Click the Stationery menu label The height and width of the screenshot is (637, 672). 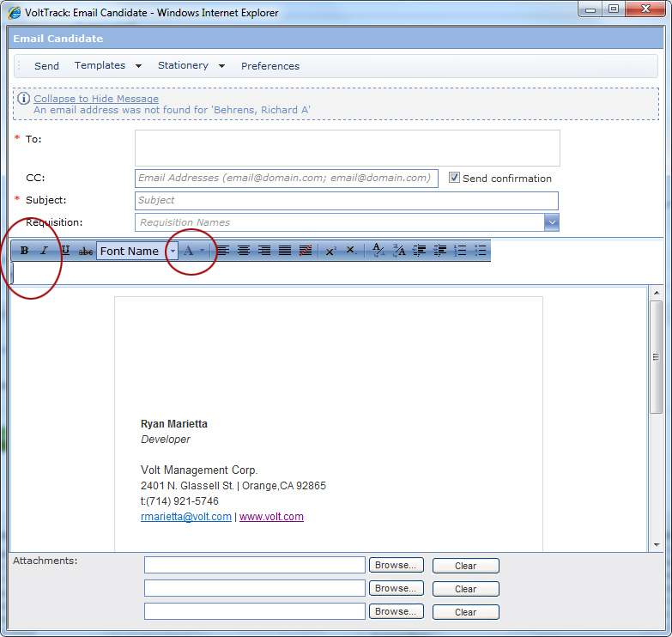[x=183, y=65]
